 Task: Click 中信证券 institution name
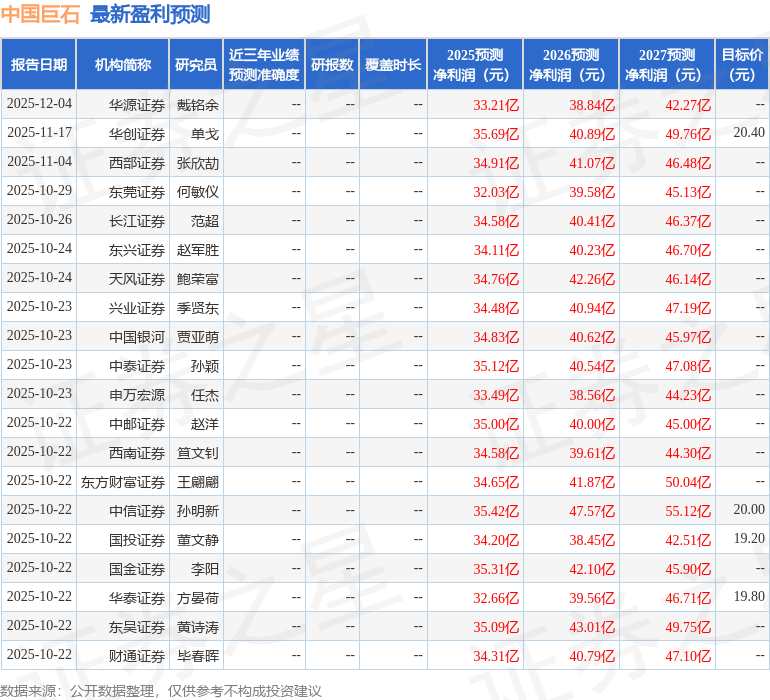pyautogui.click(x=137, y=511)
